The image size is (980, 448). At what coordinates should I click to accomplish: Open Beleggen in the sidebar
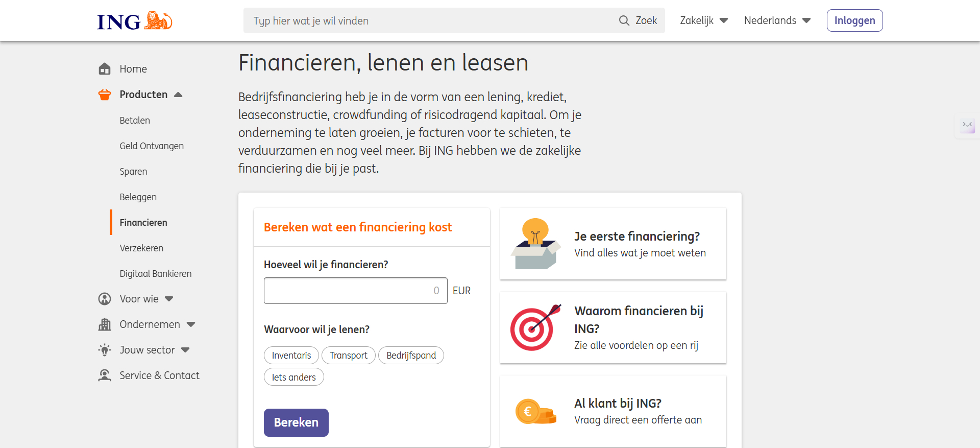pos(138,197)
